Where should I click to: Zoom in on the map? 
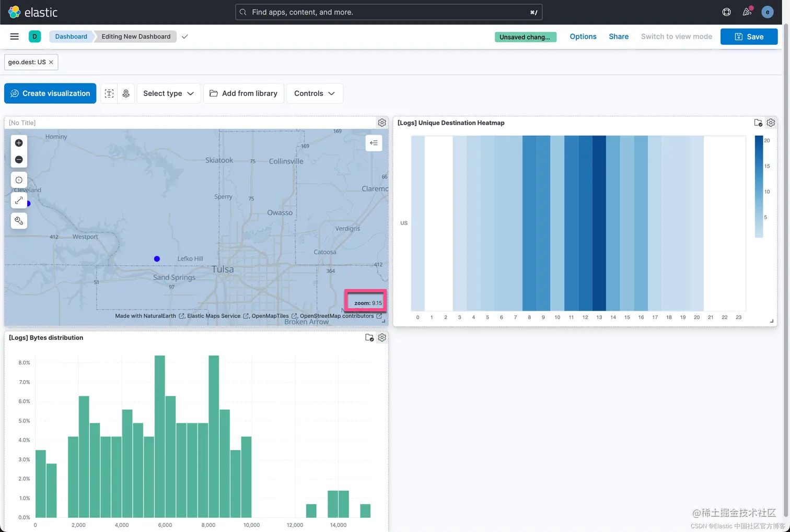click(x=19, y=143)
